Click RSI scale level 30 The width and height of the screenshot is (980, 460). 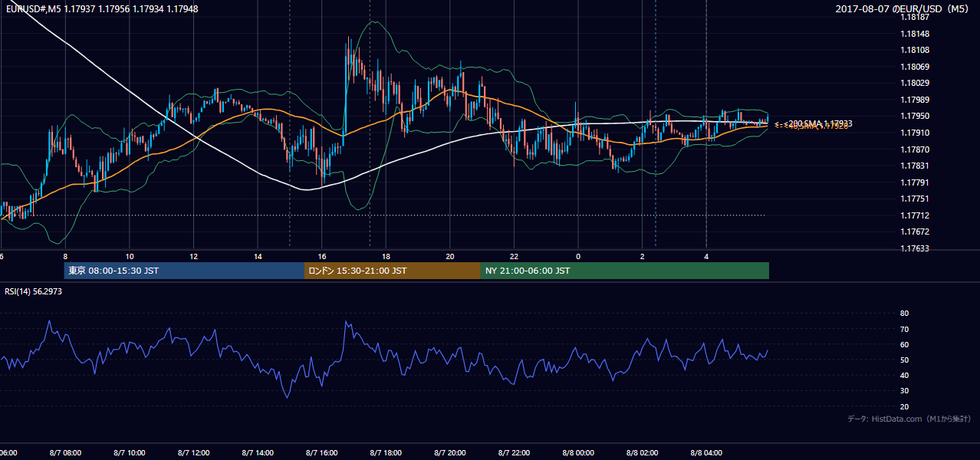[x=905, y=391]
